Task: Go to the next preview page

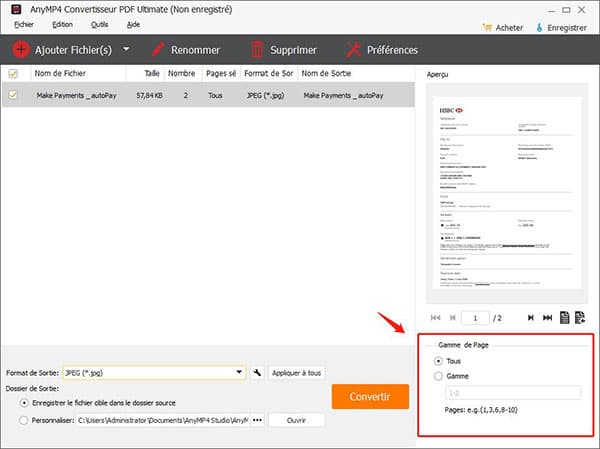Action: 531,318
